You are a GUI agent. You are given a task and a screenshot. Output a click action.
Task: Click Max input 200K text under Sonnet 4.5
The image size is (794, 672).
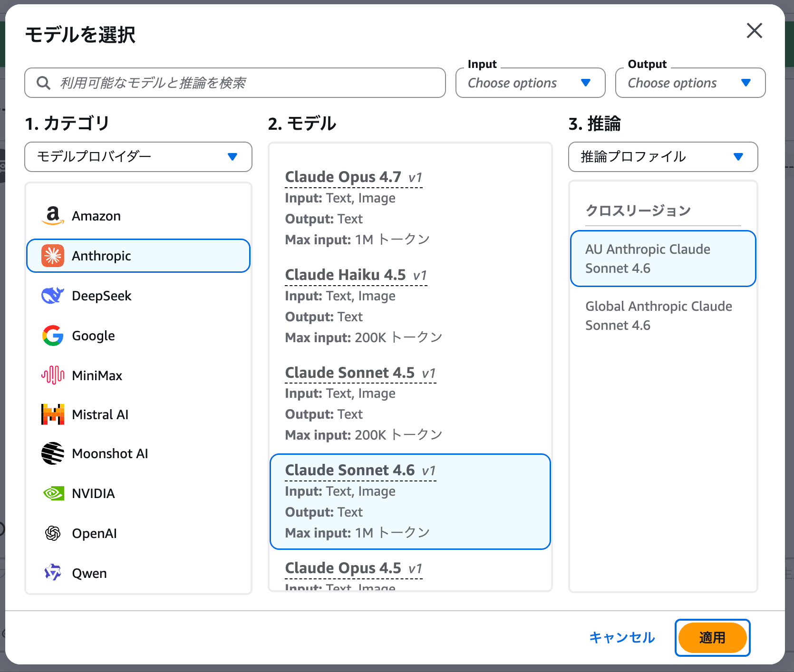point(364,435)
